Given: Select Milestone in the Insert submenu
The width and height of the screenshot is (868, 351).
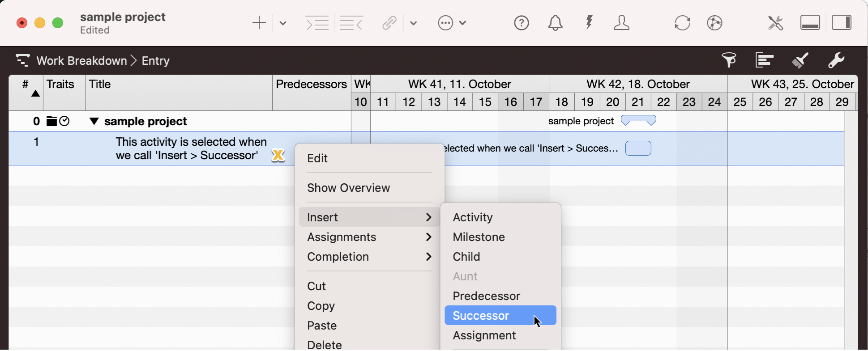Looking at the screenshot, I should pos(479,237).
